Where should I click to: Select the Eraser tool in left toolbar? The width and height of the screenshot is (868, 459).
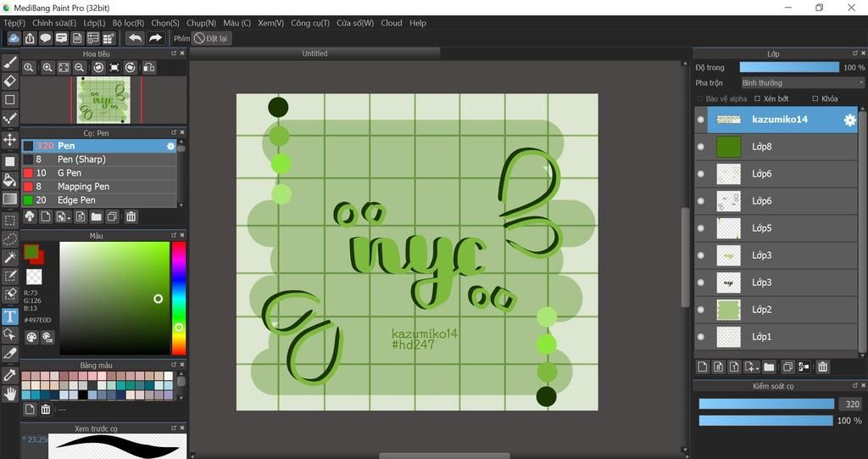(x=10, y=81)
